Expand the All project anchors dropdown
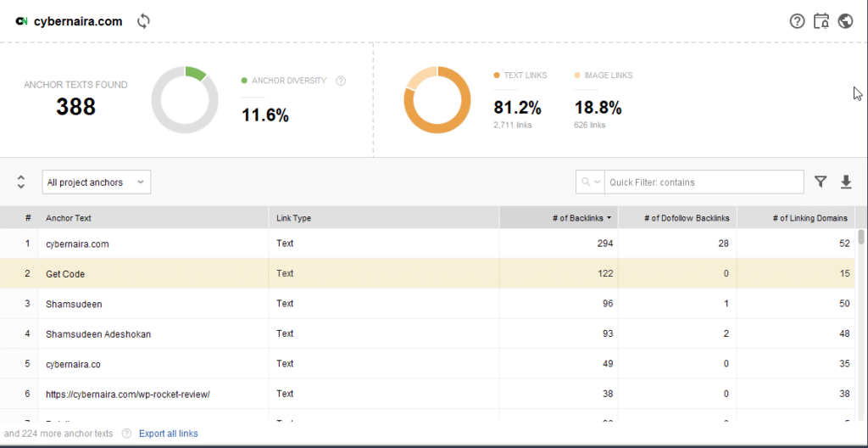This screenshot has width=868, height=448. click(97, 182)
